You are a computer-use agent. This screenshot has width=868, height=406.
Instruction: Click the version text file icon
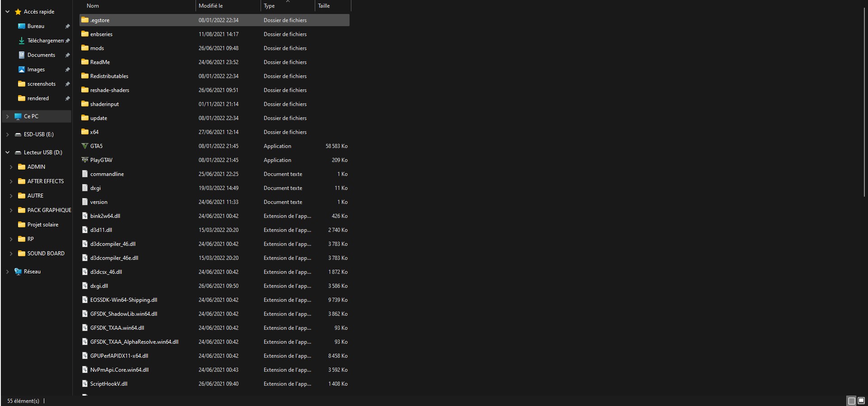[x=84, y=202]
